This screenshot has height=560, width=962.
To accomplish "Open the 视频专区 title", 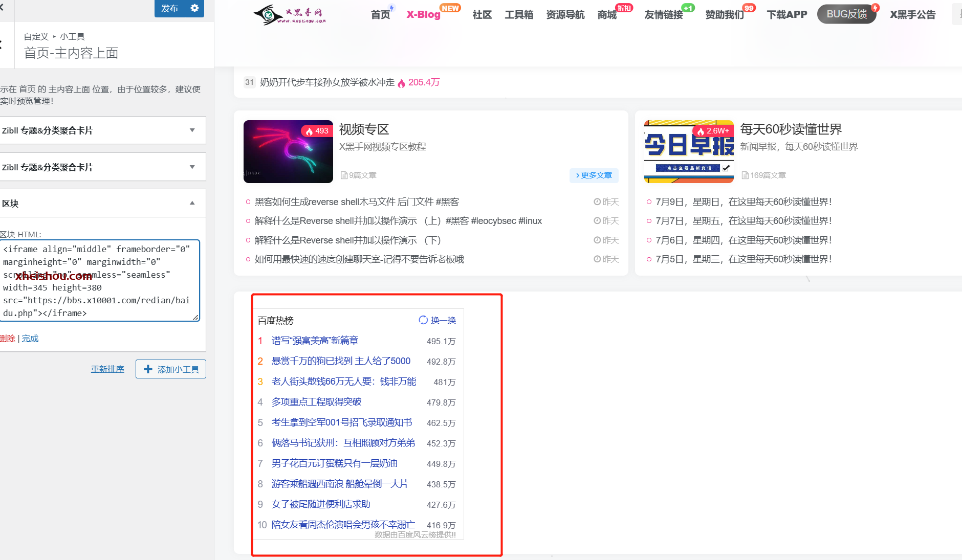I will click(364, 129).
